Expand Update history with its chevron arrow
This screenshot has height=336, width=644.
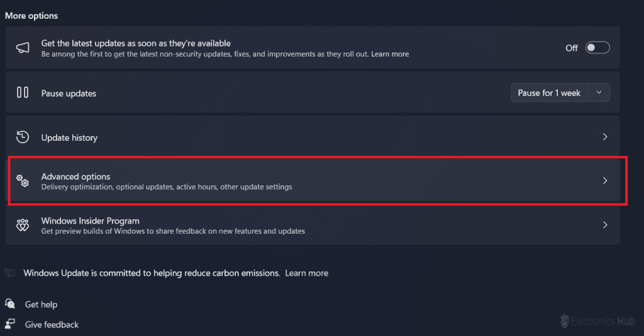[605, 137]
